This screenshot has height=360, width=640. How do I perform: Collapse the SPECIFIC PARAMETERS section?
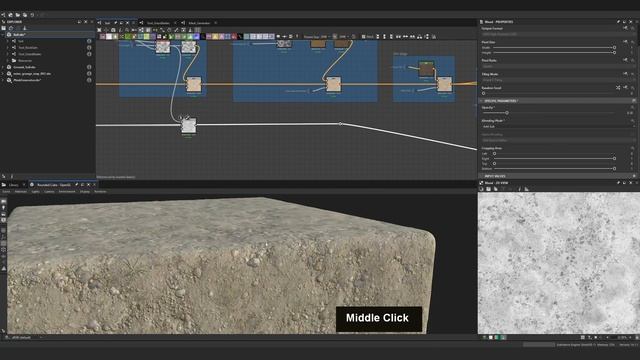pyautogui.click(x=481, y=101)
